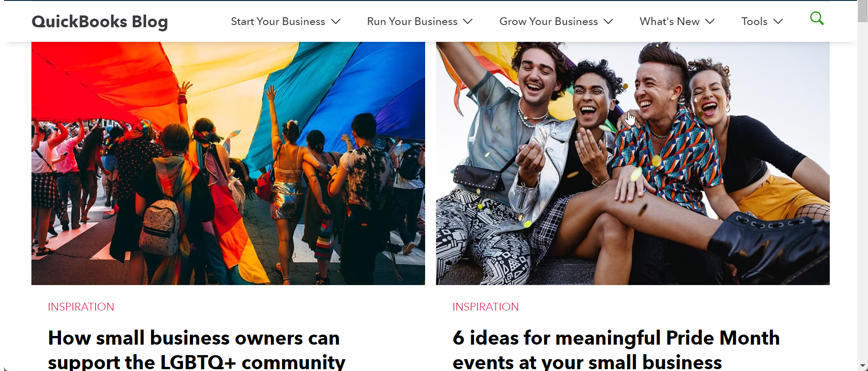Screen dimensions: 868x371
Task: Open the rainbow flag parade article image
Action: (228, 163)
